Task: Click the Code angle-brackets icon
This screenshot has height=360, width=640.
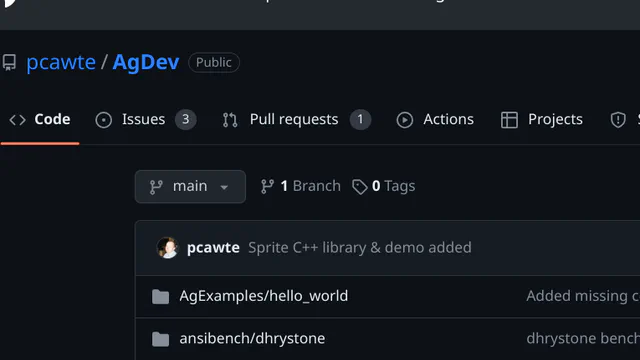Action: pyautogui.click(x=18, y=120)
